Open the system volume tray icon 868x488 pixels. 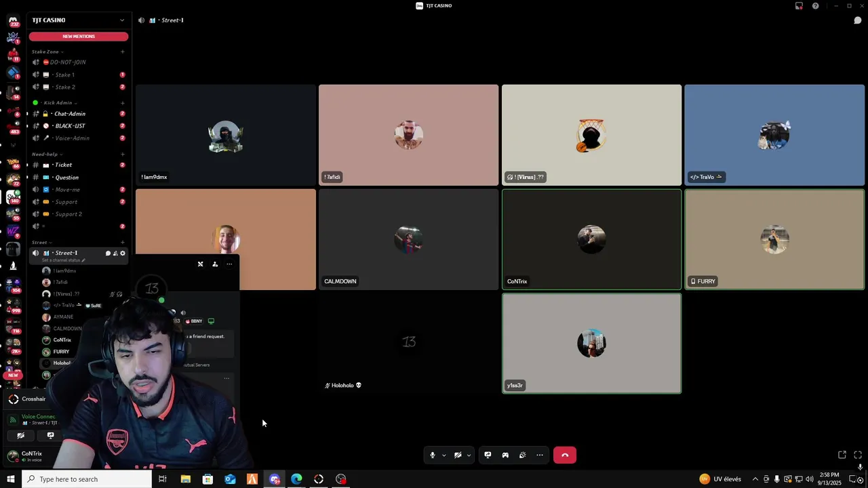(810, 479)
